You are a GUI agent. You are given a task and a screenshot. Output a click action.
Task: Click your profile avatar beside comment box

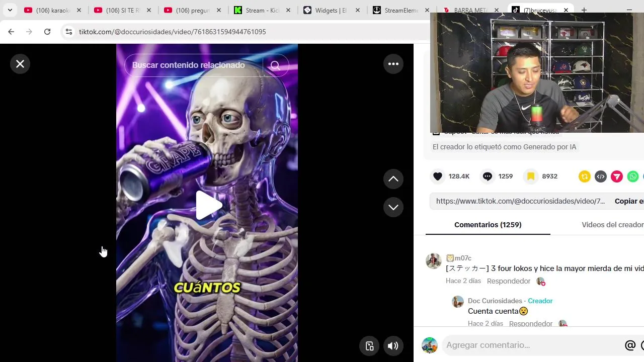tap(430, 345)
